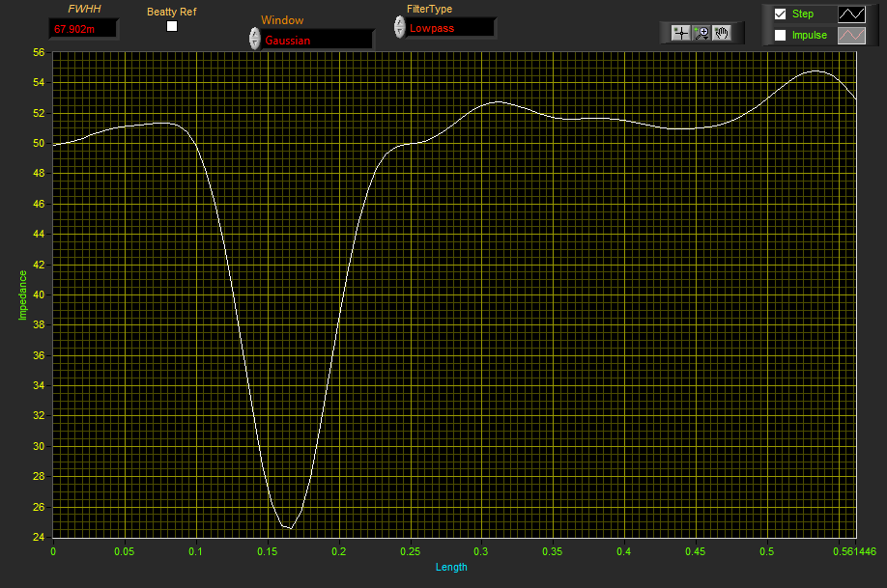This screenshot has height=588, width=887.
Task: Open the Impulse plot line style sample
Action: tap(851, 36)
